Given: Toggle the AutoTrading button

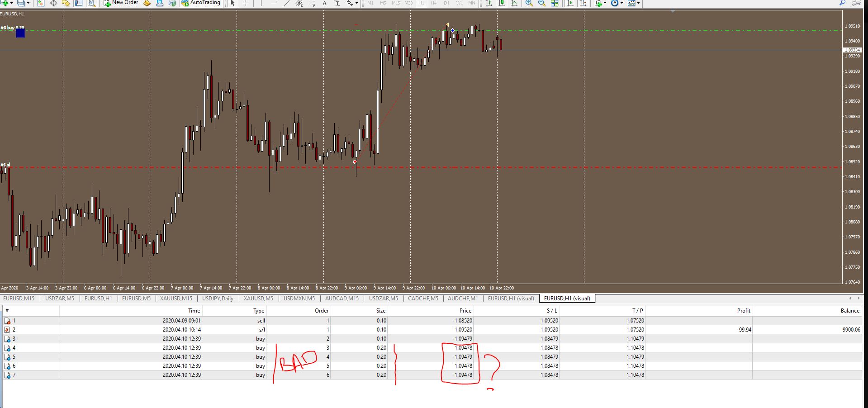Looking at the screenshot, I should (x=201, y=3).
